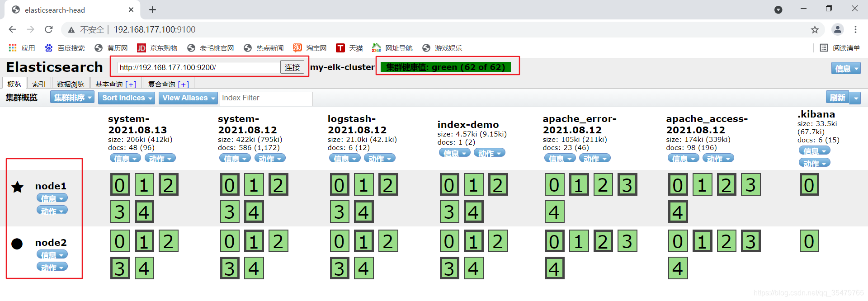This screenshot has width=868, height=301.
Task: Open the top-right 信息 dropdown
Action: (846, 68)
